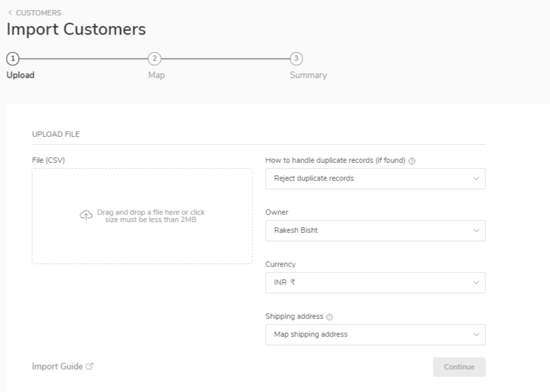Click the step 3 circle indicator
The width and height of the screenshot is (550, 392).
coord(297,59)
